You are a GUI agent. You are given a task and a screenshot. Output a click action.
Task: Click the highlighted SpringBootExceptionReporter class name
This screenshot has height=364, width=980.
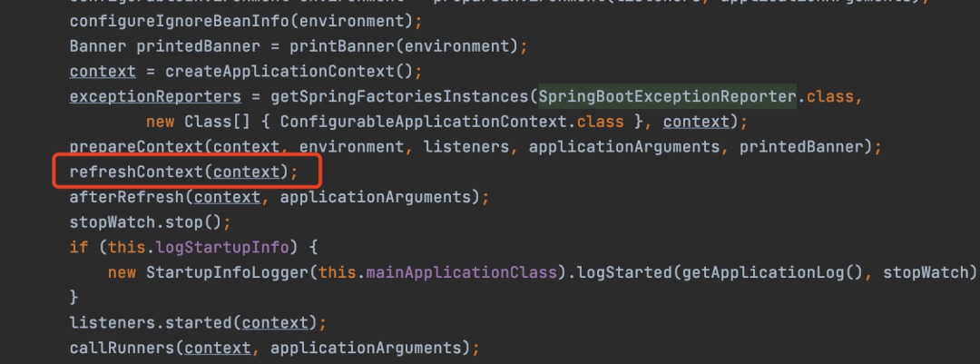click(x=668, y=97)
